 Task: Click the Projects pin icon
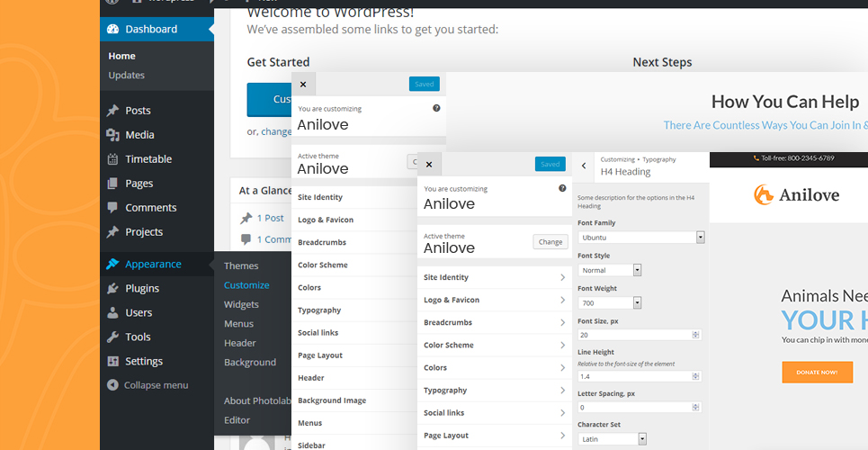click(x=112, y=232)
